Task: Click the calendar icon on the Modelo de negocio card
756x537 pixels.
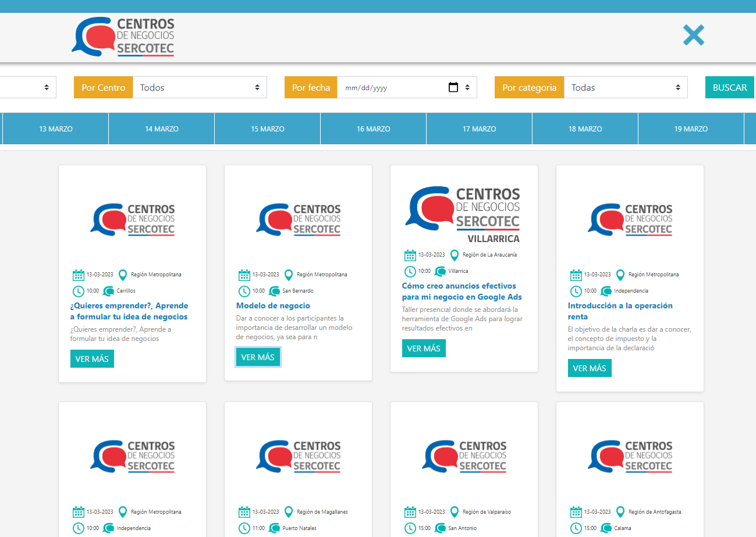Action: tap(244, 275)
